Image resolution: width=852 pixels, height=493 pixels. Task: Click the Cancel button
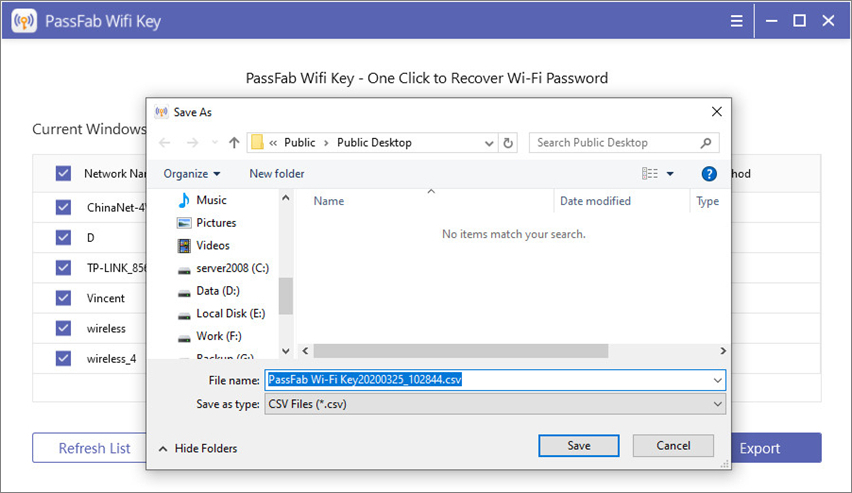click(x=674, y=445)
